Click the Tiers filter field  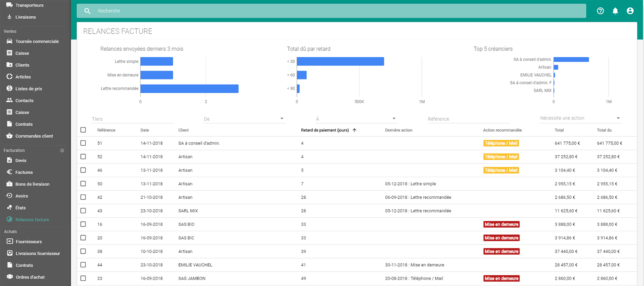[133, 119]
